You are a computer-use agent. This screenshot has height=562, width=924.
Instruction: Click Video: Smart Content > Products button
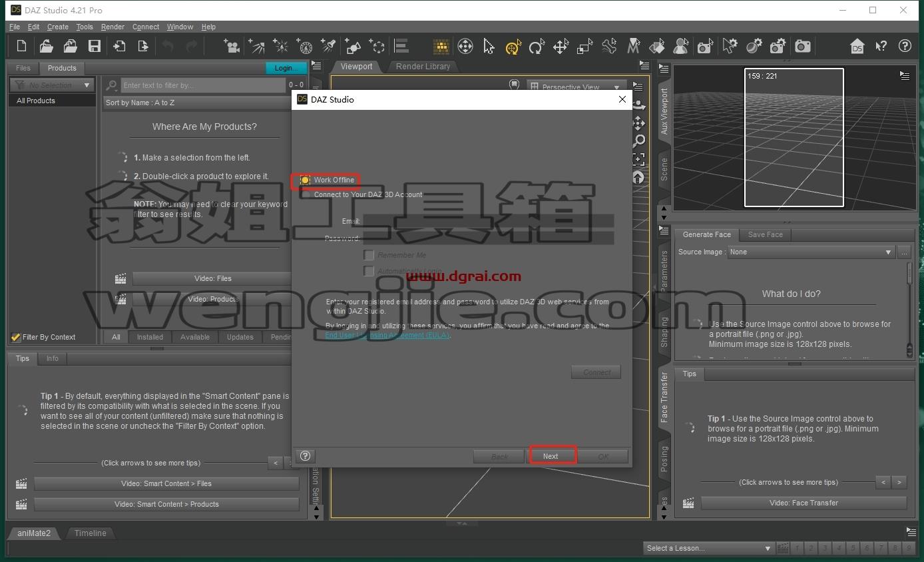point(166,504)
